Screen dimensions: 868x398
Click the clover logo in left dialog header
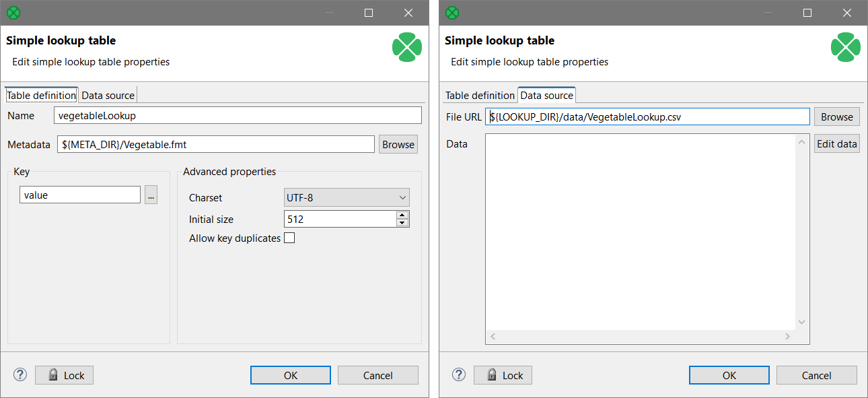[x=406, y=47]
